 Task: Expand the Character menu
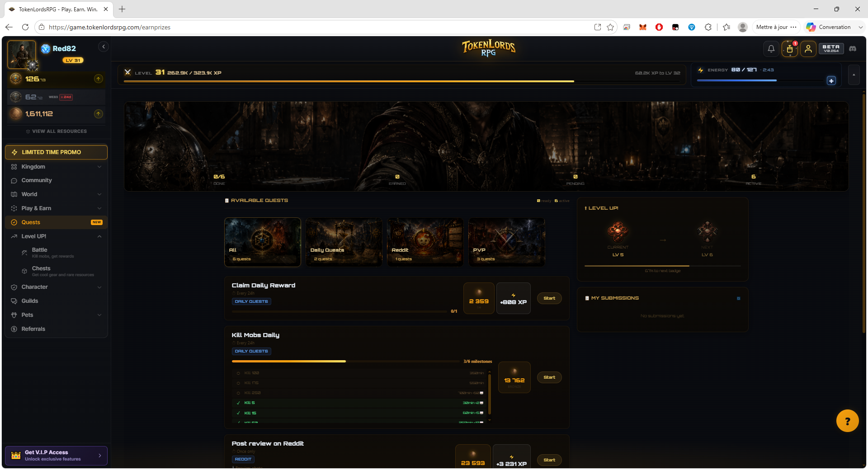tap(57, 287)
